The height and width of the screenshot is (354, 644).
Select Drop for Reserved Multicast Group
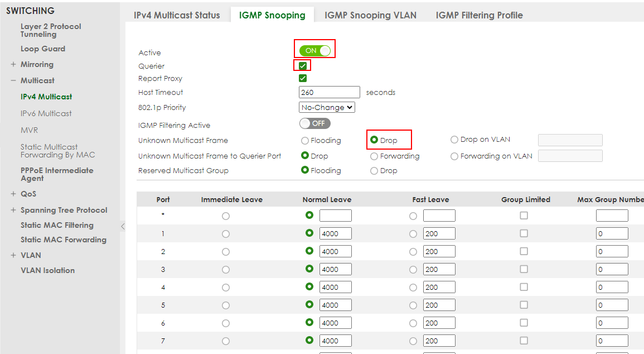[373, 170]
